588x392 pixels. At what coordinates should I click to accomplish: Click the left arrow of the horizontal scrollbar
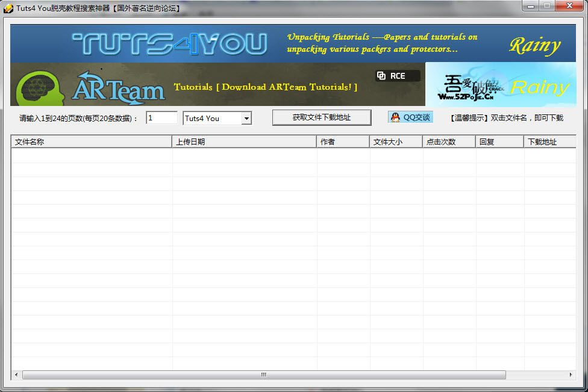click(16, 374)
